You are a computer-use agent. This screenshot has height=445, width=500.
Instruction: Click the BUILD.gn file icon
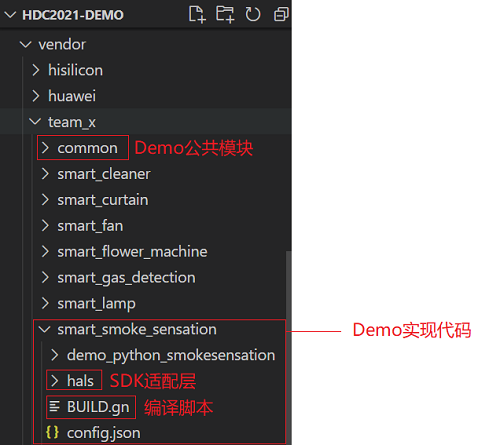(x=54, y=407)
